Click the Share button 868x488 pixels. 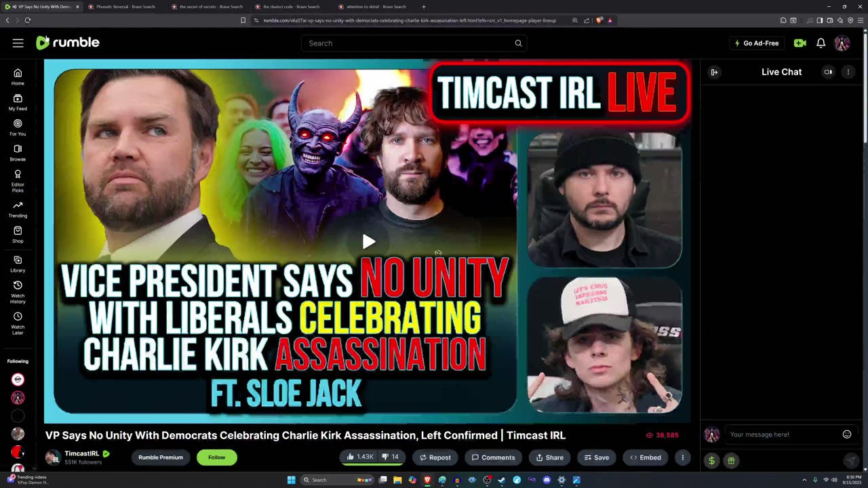coord(549,457)
